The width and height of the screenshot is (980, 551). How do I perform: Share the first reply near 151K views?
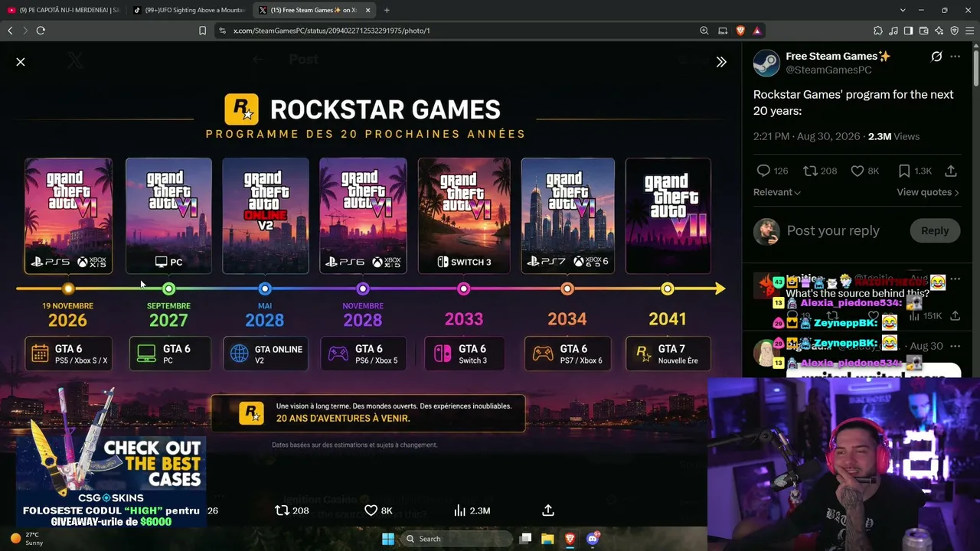pos(955,315)
